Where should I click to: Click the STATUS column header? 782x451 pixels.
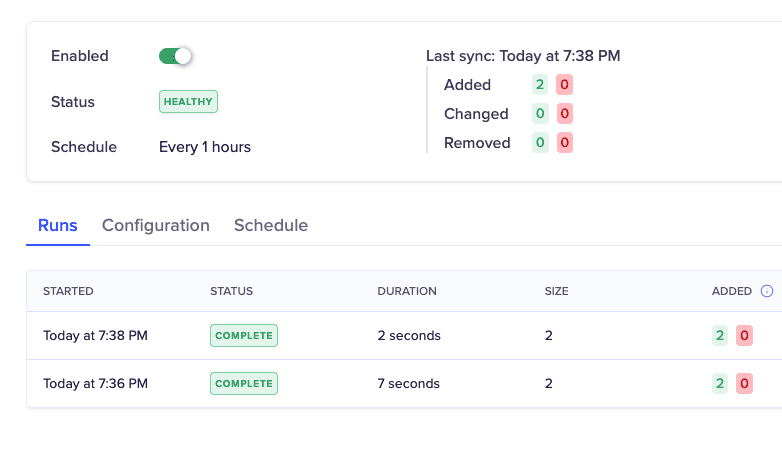231,291
